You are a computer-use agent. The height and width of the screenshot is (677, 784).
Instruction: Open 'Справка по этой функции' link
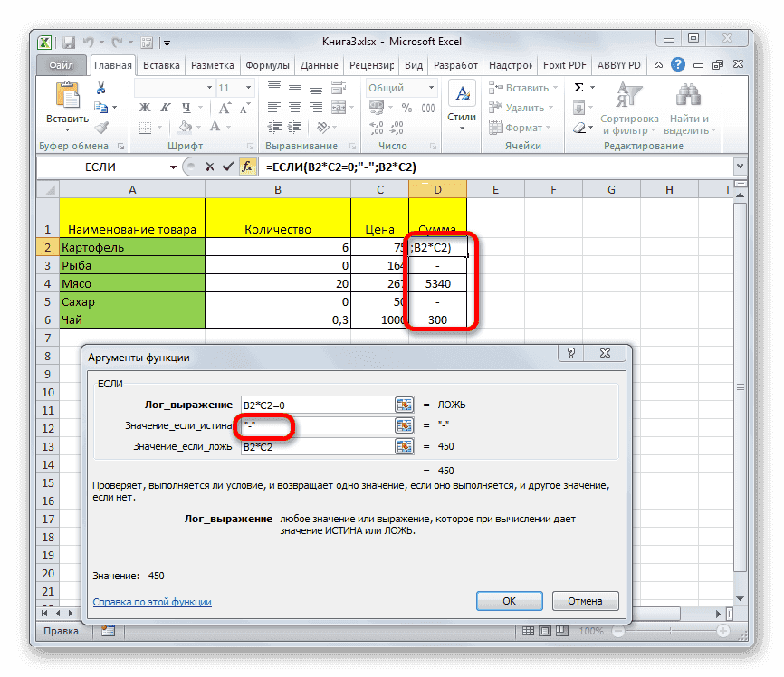[x=151, y=600]
